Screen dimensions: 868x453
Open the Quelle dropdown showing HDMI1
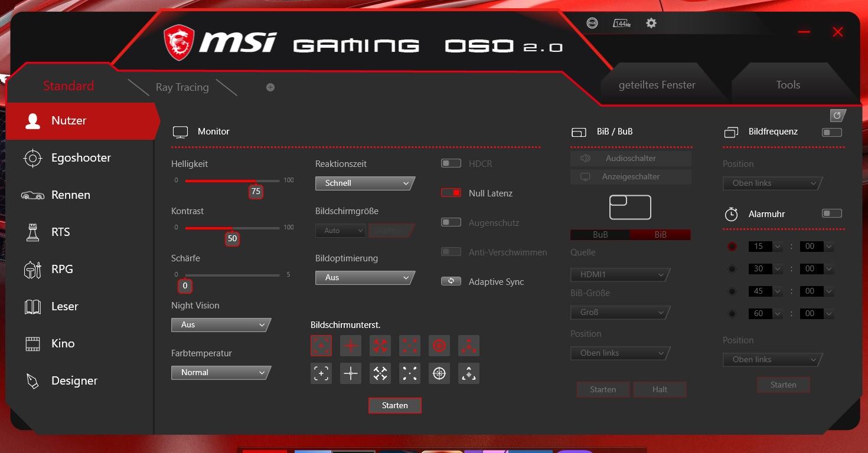[x=620, y=275]
